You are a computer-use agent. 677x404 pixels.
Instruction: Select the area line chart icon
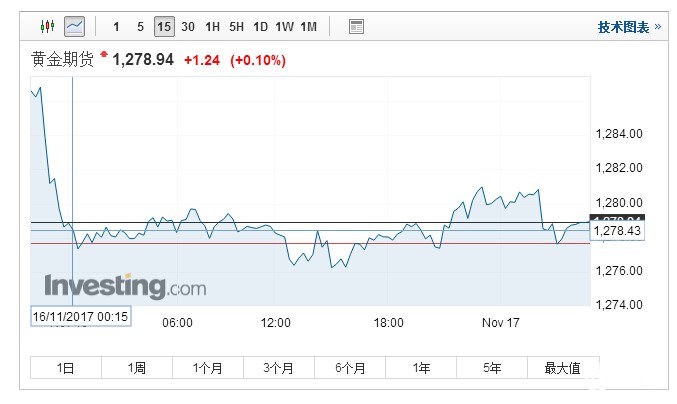click(75, 26)
